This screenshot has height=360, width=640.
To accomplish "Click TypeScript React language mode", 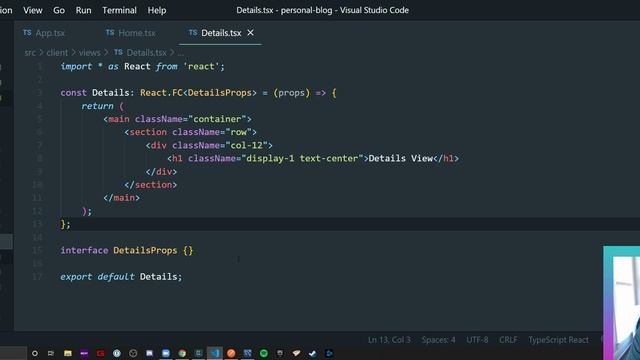I will (x=558, y=340).
